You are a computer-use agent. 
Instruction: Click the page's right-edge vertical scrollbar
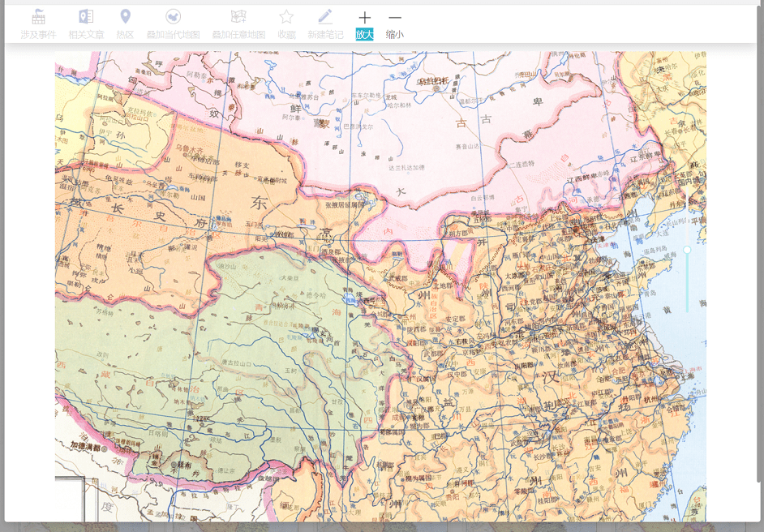[x=760, y=243]
